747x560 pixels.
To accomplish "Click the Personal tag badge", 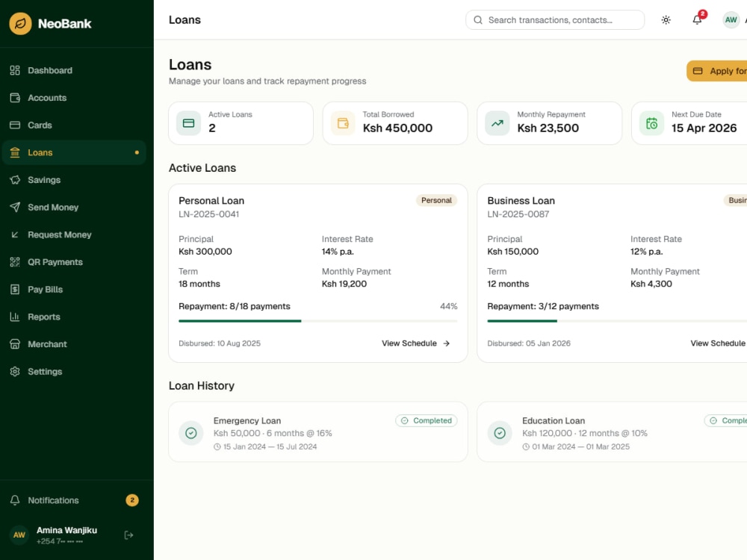I will point(436,200).
